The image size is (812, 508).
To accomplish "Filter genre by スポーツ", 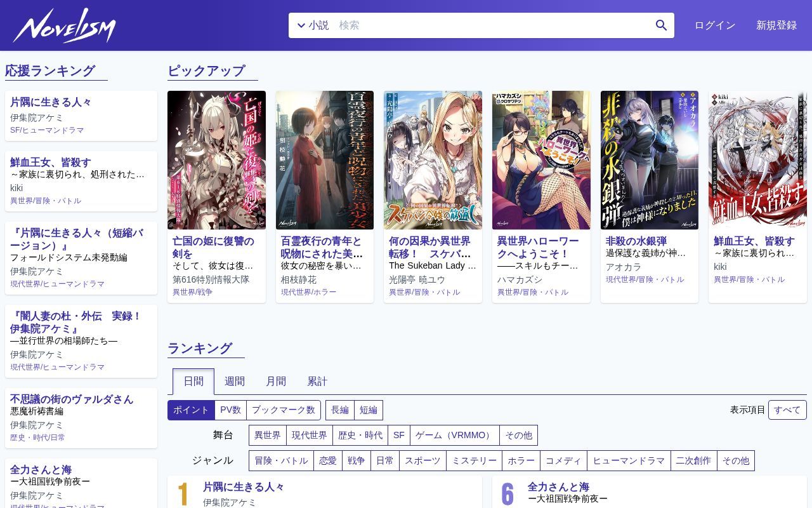I will (422, 461).
